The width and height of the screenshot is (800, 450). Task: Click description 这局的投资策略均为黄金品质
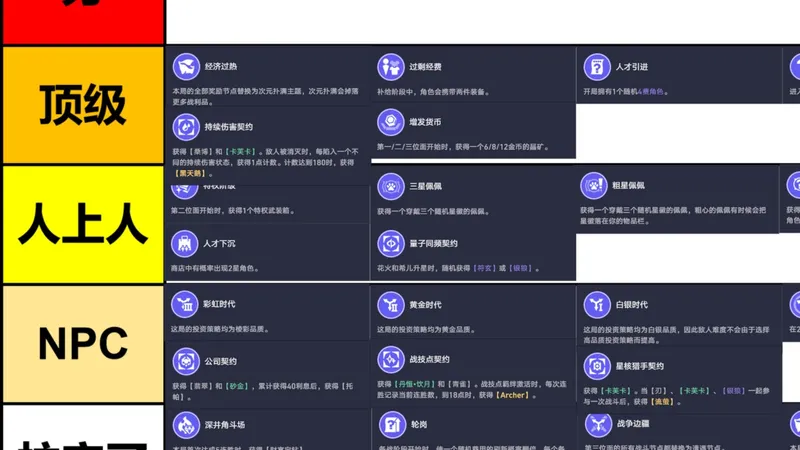point(426,330)
